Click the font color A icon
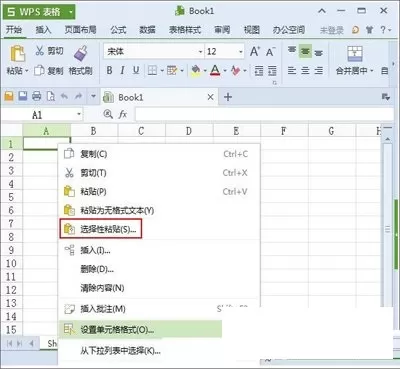Screen dimensions: 400x369 [215, 70]
